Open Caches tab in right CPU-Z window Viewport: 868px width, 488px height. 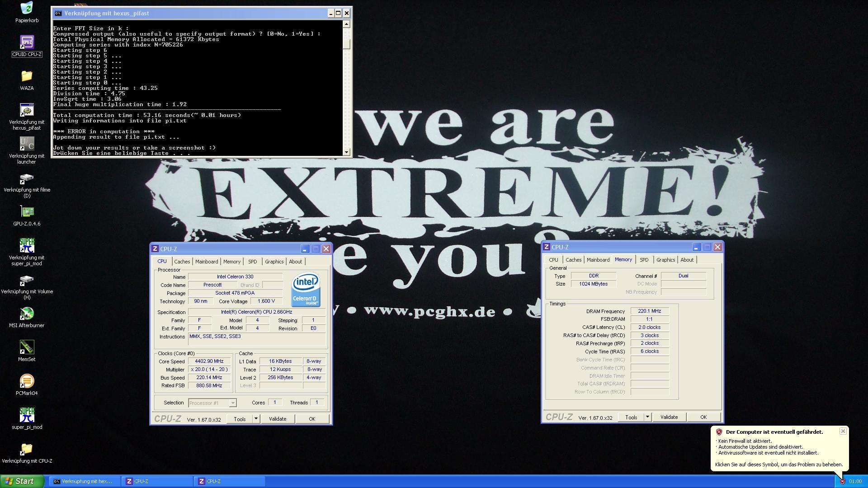[x=573, y=260]
